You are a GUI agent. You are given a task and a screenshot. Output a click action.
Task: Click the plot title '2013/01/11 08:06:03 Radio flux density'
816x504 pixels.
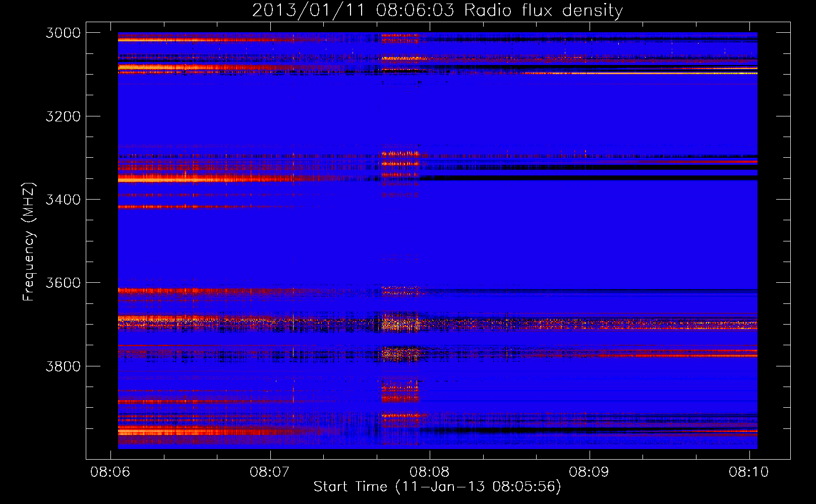[437, 10]
